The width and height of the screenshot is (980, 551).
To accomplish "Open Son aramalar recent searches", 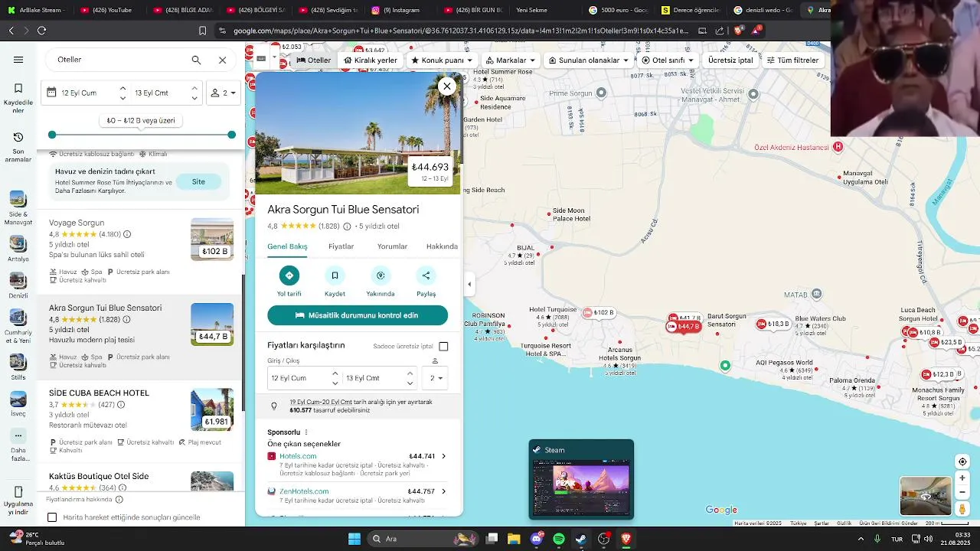I will coord(18,146).
